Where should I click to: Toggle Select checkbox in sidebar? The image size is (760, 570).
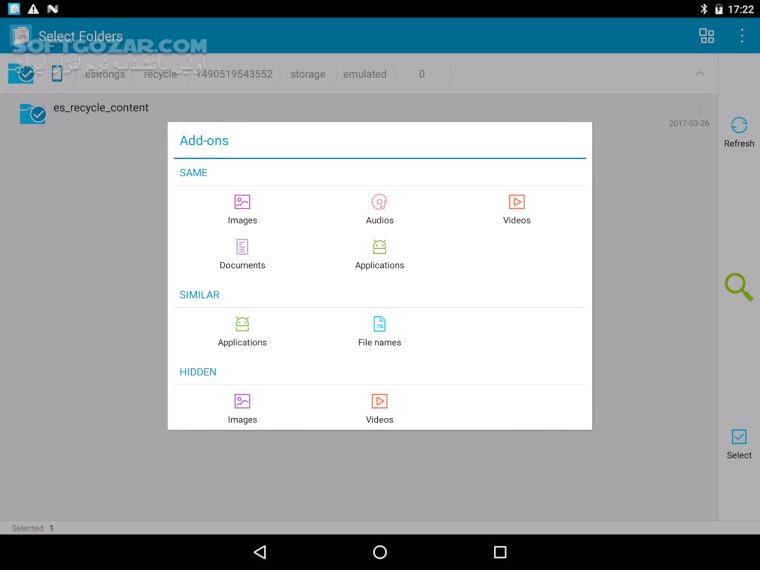click(739, 443)
